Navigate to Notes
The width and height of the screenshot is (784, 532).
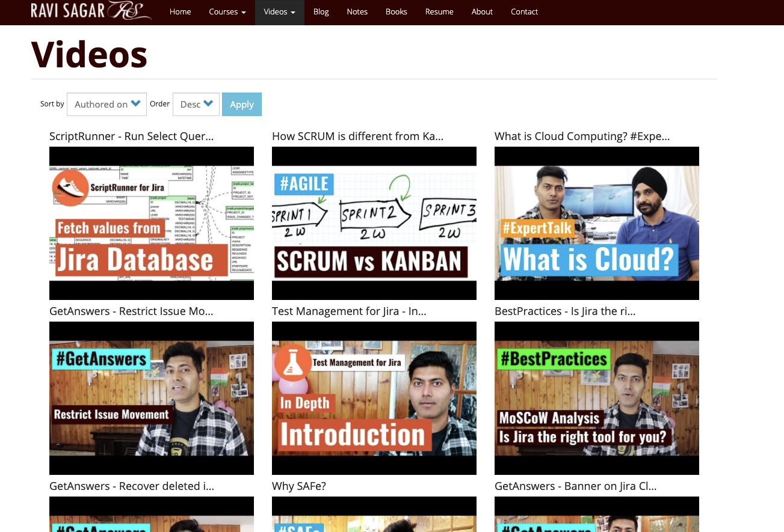[357, 12]
